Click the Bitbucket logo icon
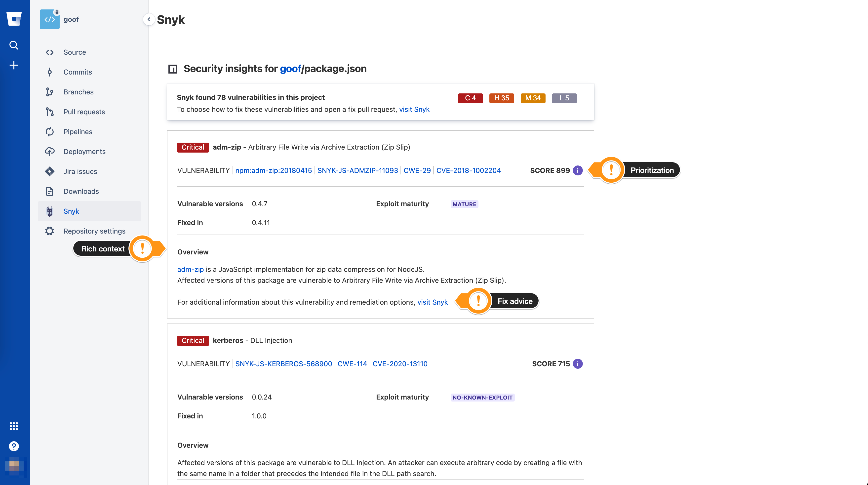Viewport: 868px width, 485px height. (14, 19)
